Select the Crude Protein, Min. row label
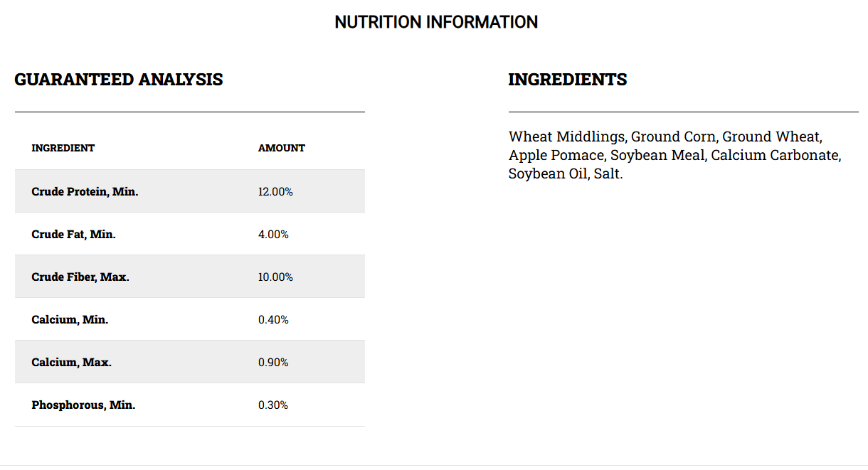868x470 pixels. pos(85,191)
